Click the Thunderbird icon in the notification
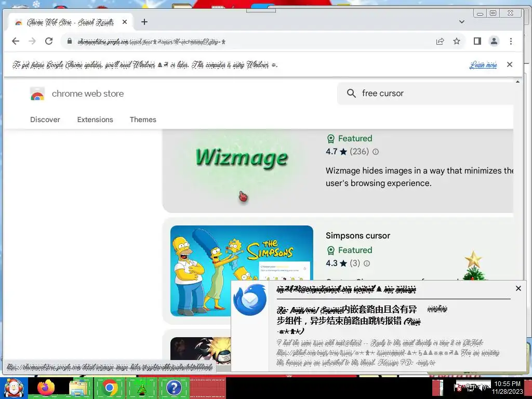The width and height of the screenshot is (532, 399). coord(250,300)
